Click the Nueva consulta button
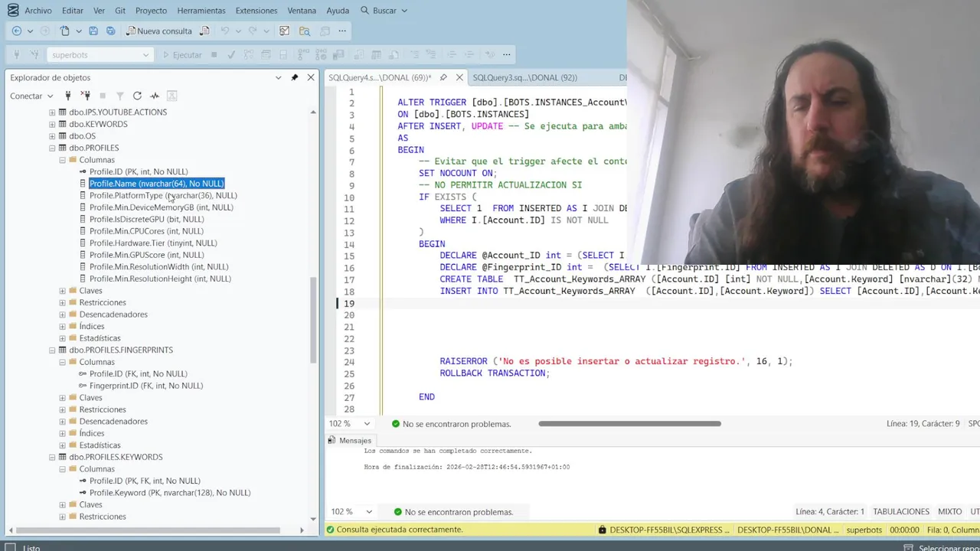980x551 pixels. click(159, 31)
